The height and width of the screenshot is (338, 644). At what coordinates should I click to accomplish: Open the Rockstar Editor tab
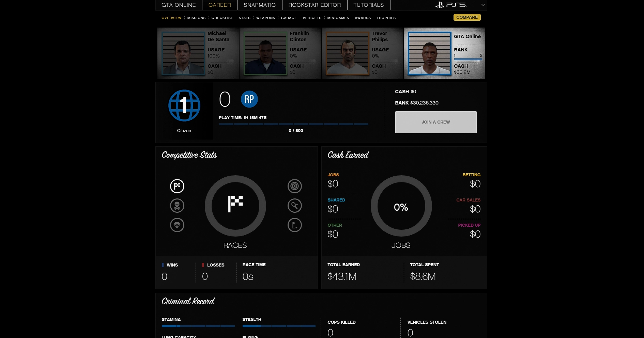(315, 5)
